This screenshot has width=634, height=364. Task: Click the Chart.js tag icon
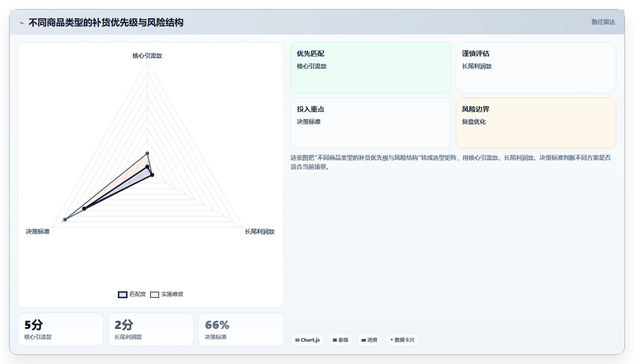coord(297,340)
